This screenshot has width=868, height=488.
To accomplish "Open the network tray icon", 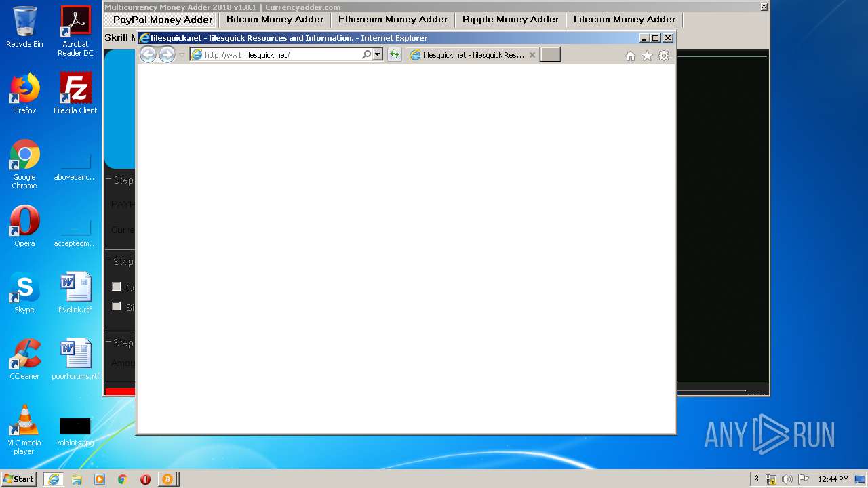I will tap(770, 479).
